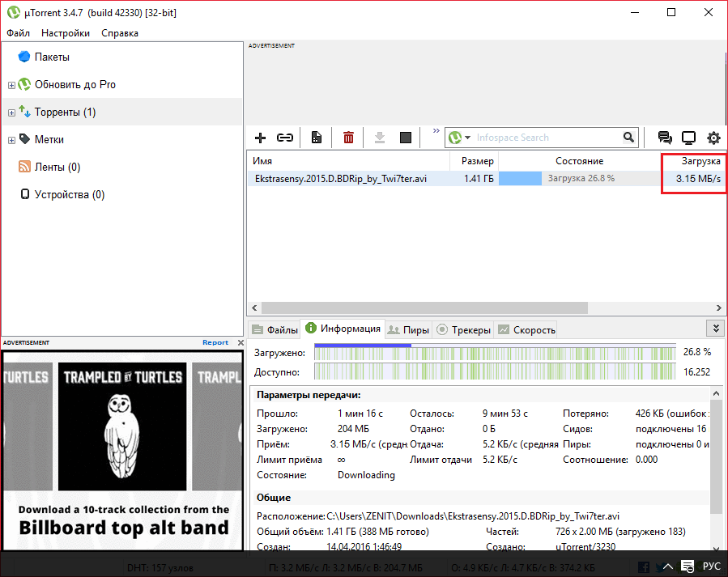
Task: Click the Facebook icon in status bar
Action: 644,566
